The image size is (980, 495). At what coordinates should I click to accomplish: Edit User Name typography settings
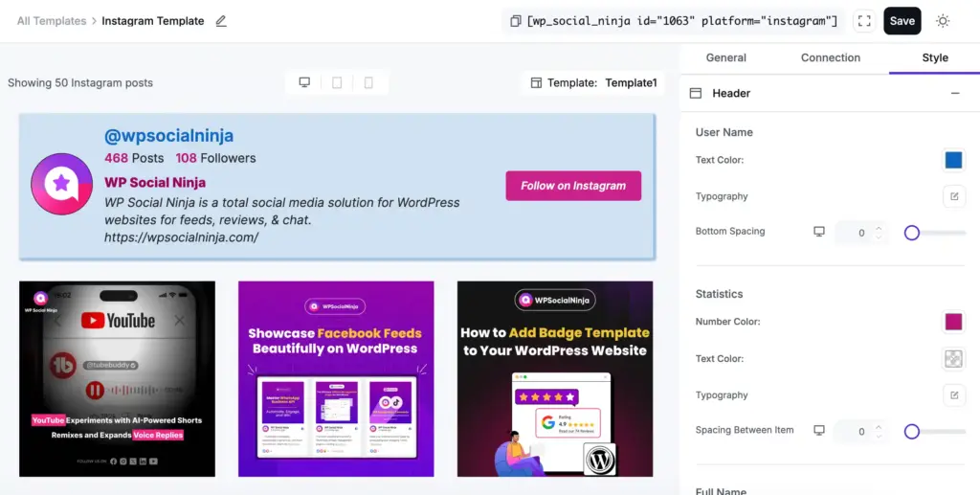click(953, 196)
